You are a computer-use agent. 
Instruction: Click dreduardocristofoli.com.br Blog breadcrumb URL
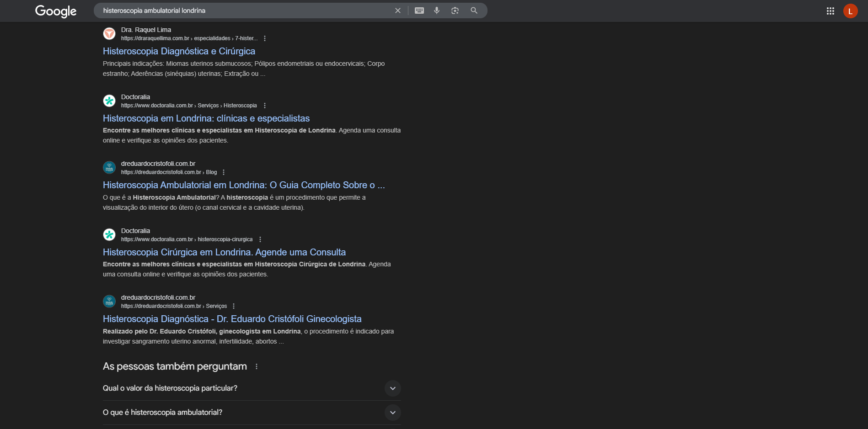pyautogui.click(x=169, y=172)
